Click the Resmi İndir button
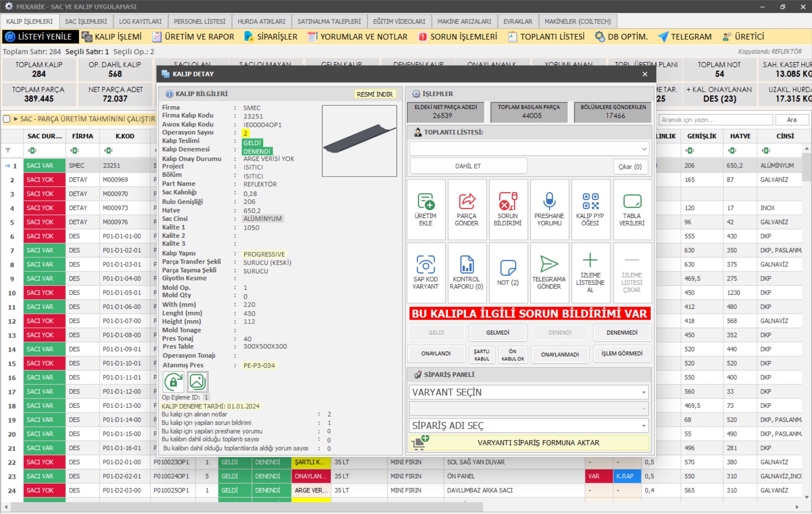The width and height of the screenshot is (812, 514). point(374,94)
